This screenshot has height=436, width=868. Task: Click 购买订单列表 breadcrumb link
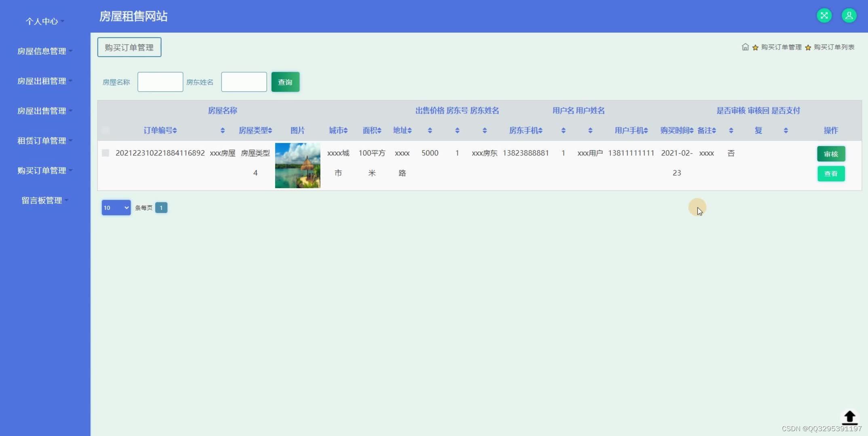834,47
